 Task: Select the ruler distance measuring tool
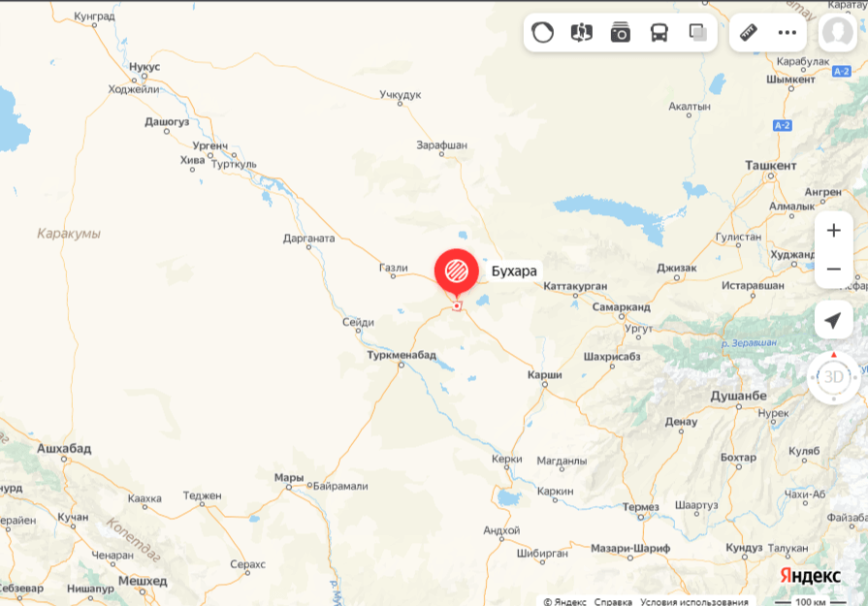tap(749, 33)
